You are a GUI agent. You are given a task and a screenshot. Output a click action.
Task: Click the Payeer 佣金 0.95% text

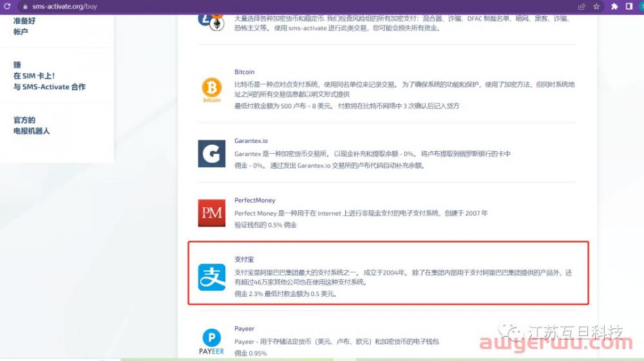(x=251, y=353)
